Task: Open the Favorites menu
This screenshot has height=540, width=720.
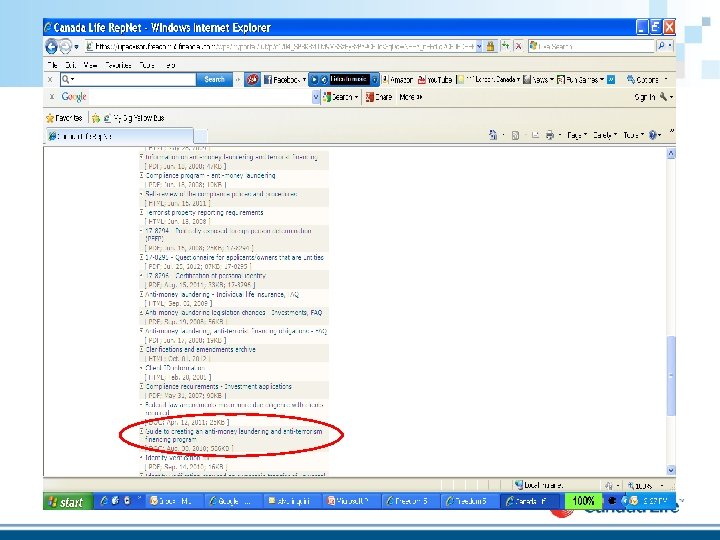Action: click(118, 65)
